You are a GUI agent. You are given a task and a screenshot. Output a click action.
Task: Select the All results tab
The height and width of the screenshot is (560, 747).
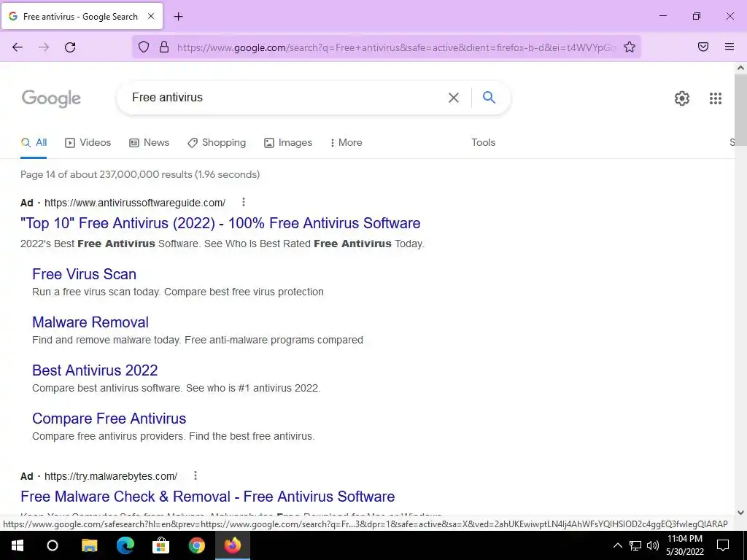tap(34, 142)
